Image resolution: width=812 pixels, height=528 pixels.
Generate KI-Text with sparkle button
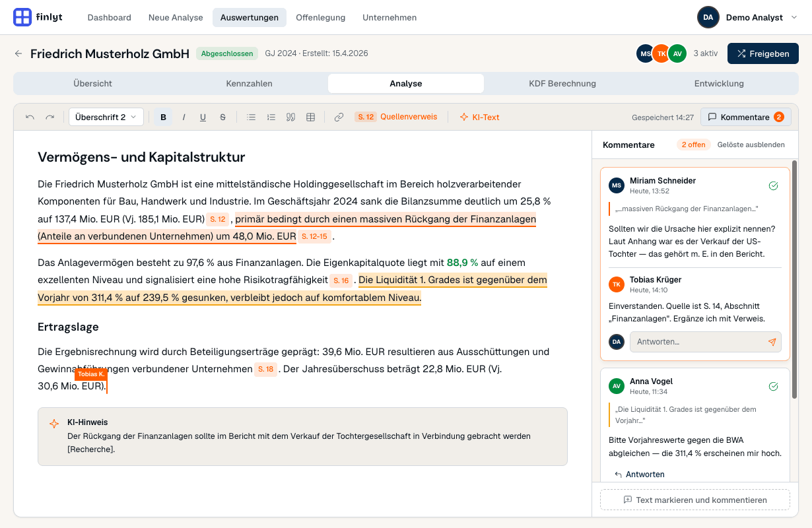pos(479,117)
